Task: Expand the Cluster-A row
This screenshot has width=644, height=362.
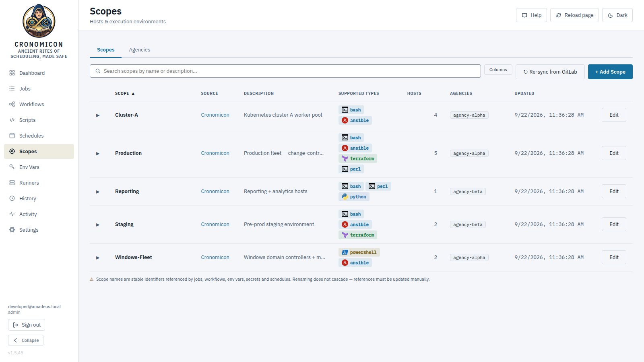Action: click(97, 115)
